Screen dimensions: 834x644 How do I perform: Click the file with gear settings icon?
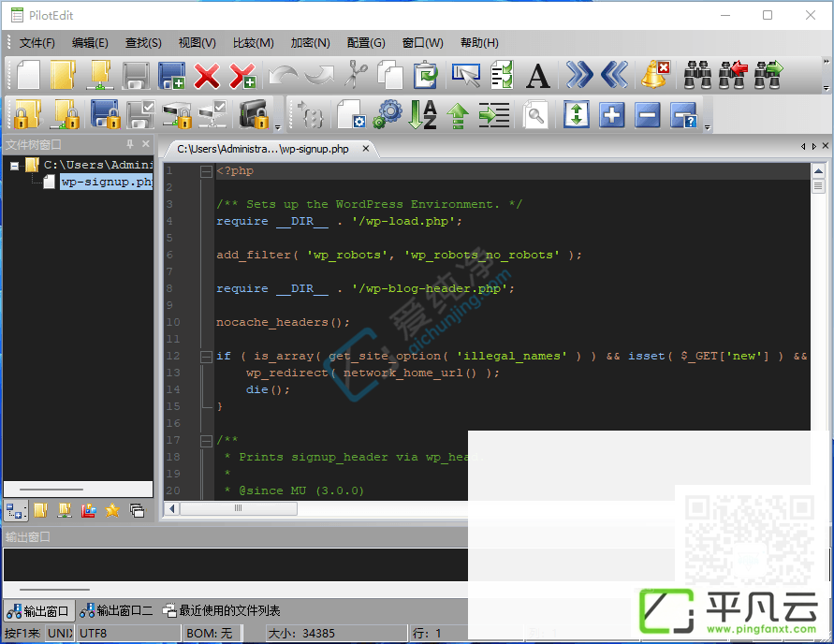(351, 114)
